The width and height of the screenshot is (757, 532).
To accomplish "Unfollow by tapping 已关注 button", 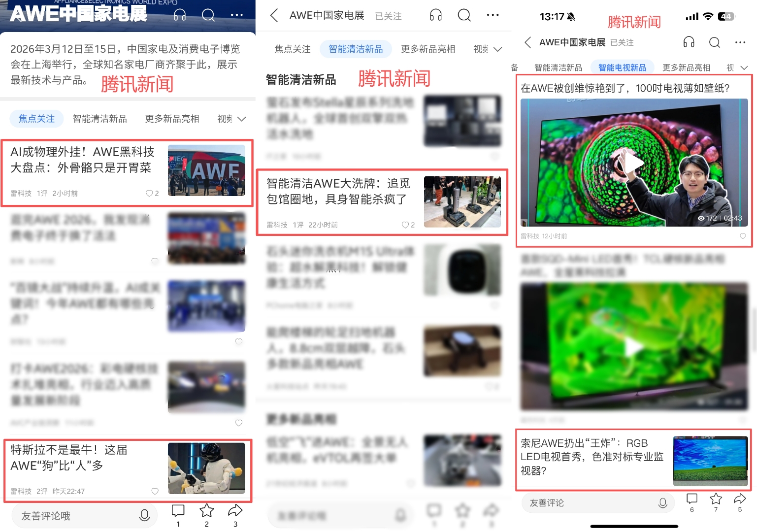I will [389, 15].
